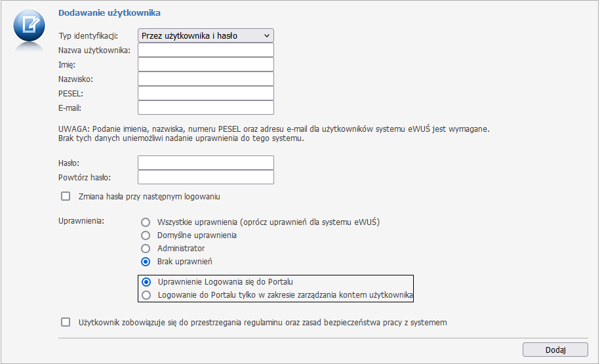Choose Uprawnienie Logowania się do Portalu
The height and width of the screenshot is (364, 600).
pos(146,282)
